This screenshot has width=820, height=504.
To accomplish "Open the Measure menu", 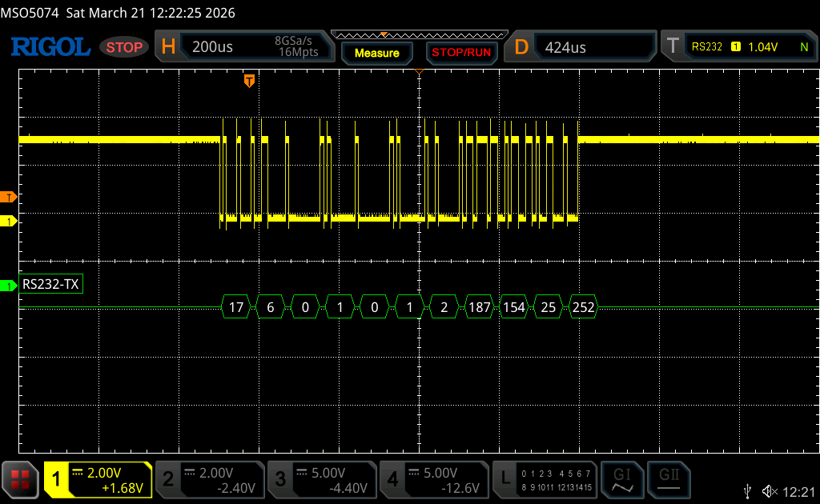I will (376, 53).
